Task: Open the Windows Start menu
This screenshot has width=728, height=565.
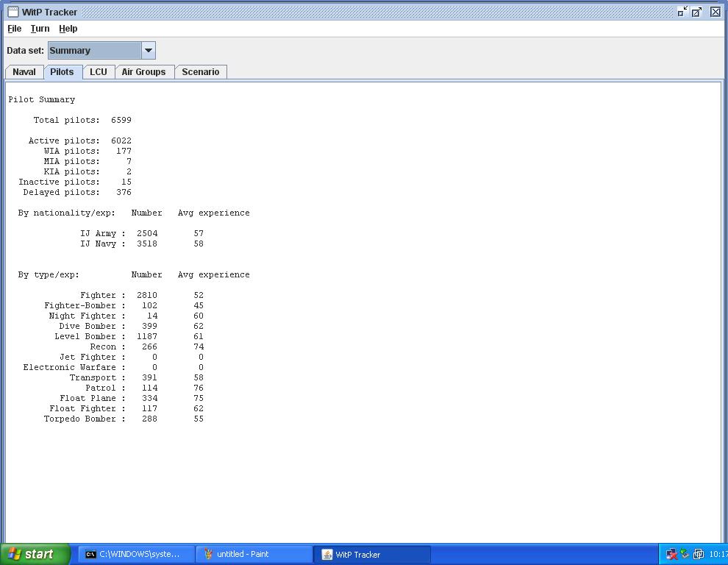Action: click(35, 554)
